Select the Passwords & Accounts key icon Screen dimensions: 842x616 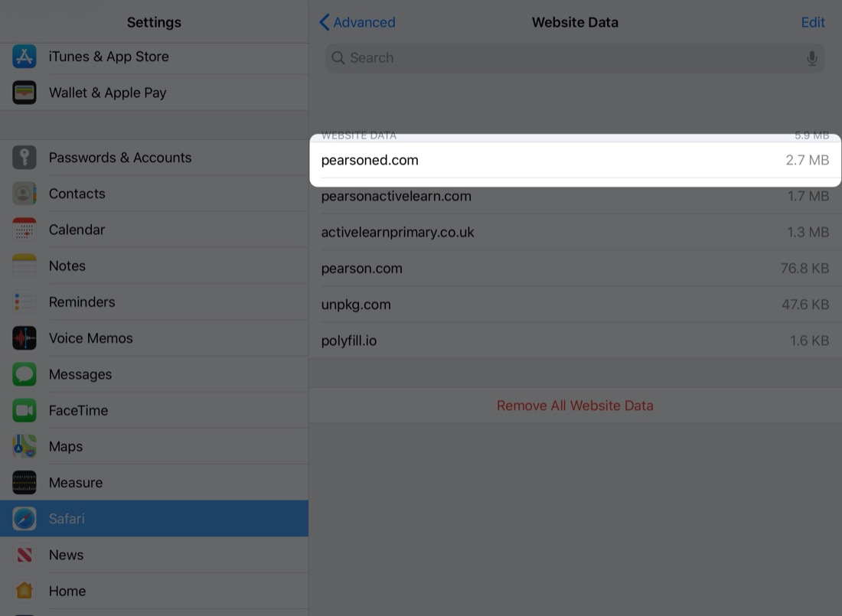click(x=24, y=158)
